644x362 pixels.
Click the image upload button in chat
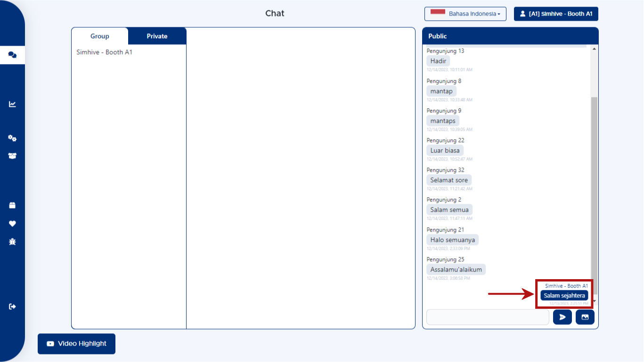pyautogui.click(x=585, y=317)
